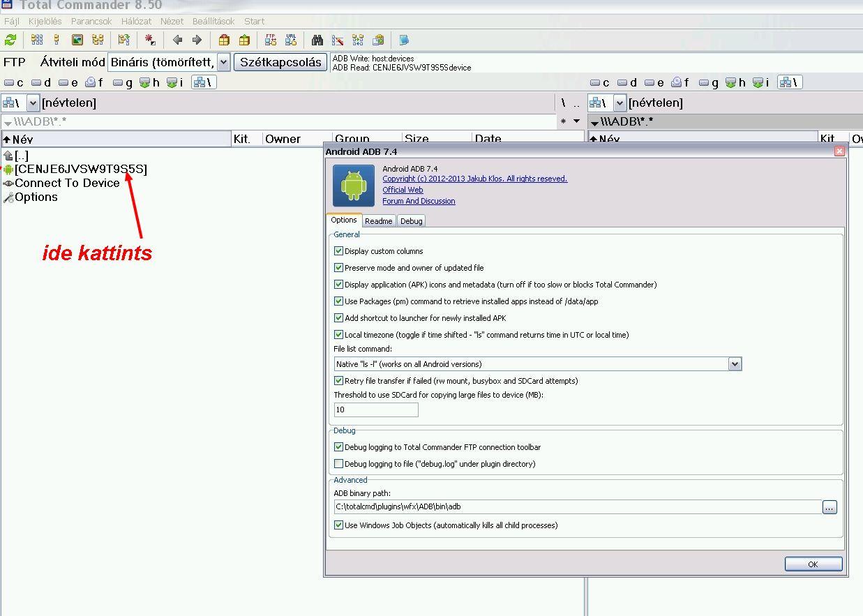Open the Copyright Jakub Klos link
Image resolution: width=863 pixels, height=616 pixels.
tap(475, 179)
